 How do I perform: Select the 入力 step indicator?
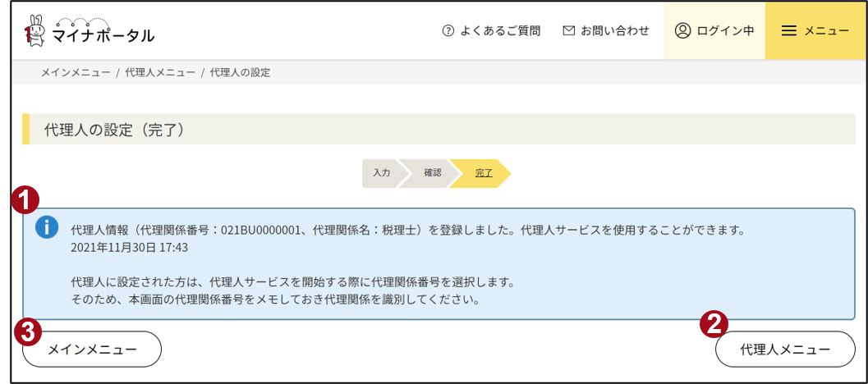(x=381, y=173)
